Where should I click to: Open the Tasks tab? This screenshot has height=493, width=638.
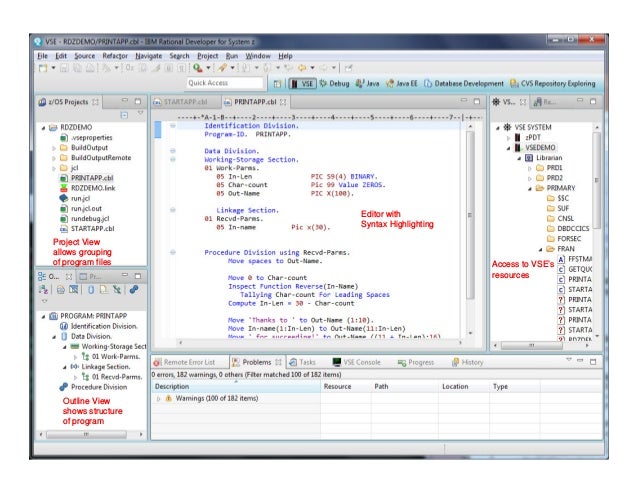pos(302,362)
